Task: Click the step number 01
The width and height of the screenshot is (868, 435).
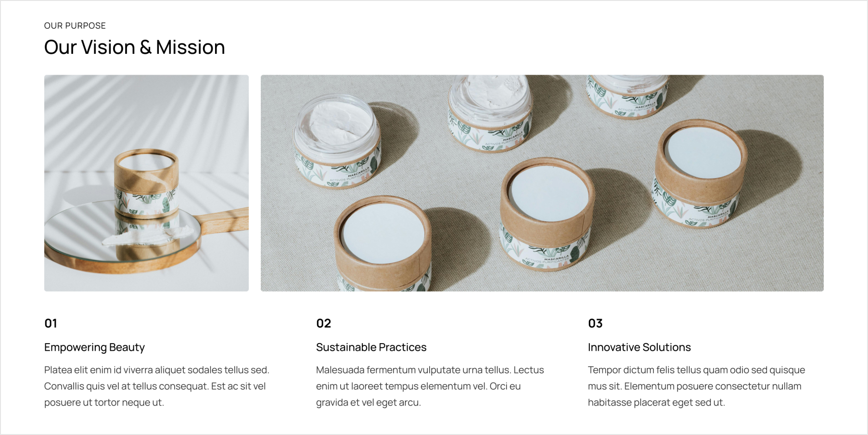Action: [51, 323]
